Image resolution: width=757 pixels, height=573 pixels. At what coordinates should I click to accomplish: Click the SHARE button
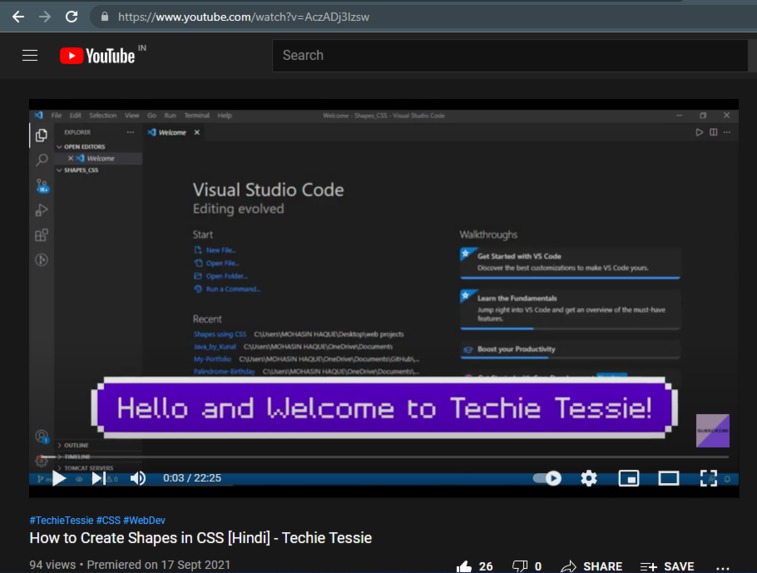coord(591,566)
